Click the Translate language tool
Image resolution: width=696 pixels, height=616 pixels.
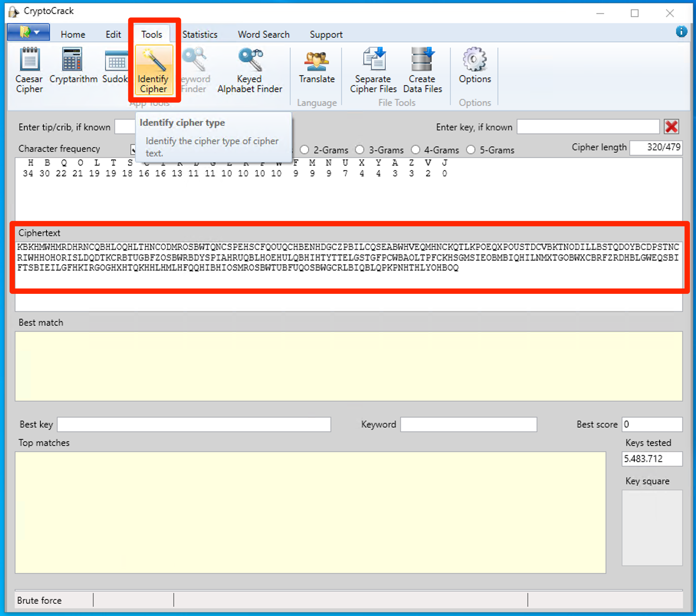coord(317,66)
